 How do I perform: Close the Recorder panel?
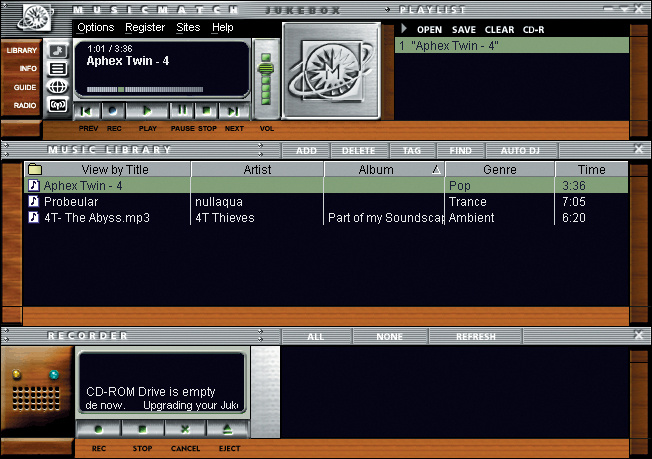coord(639,334)
